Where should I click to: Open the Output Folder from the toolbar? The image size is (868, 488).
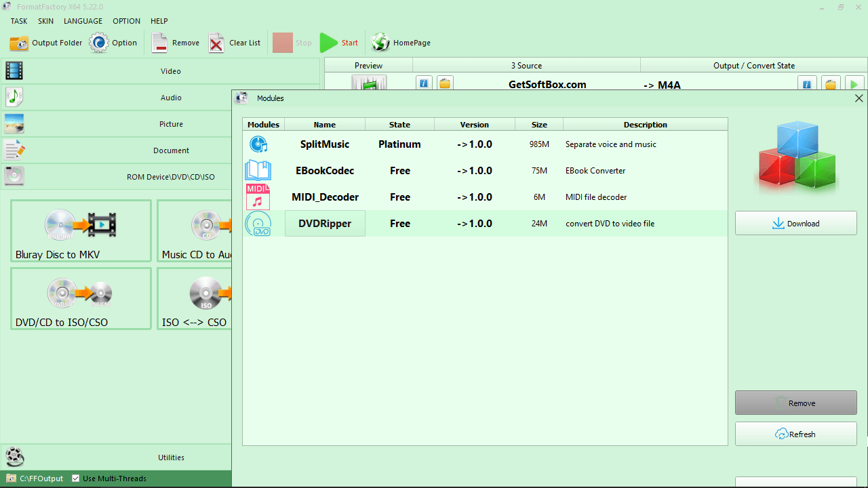coord(46,43)
